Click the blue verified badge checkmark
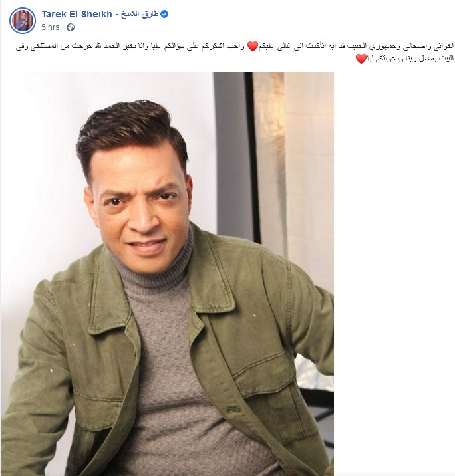The width and height of the screenshot is (455, 476). [x=164, y=14]
